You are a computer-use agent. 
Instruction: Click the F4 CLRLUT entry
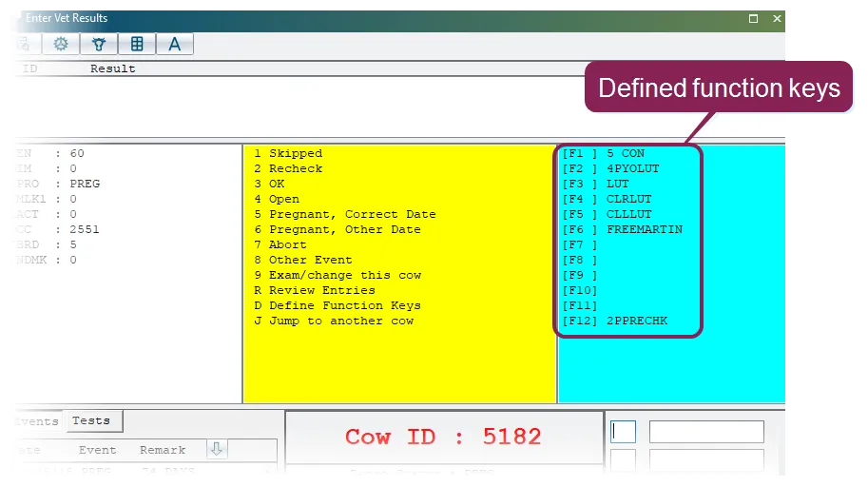click(607, 199)
